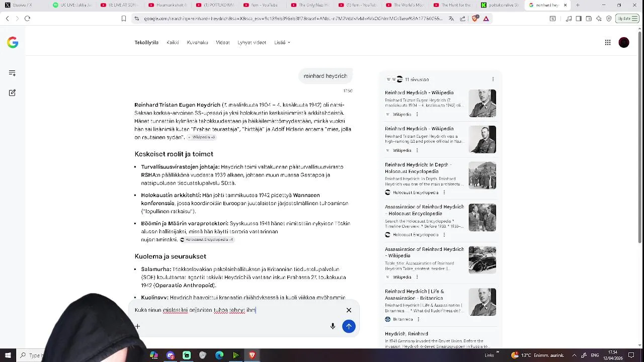Switch to Kuvahaku tab
The height and width of the screenshot is (362, 644).
coord(197,43)
